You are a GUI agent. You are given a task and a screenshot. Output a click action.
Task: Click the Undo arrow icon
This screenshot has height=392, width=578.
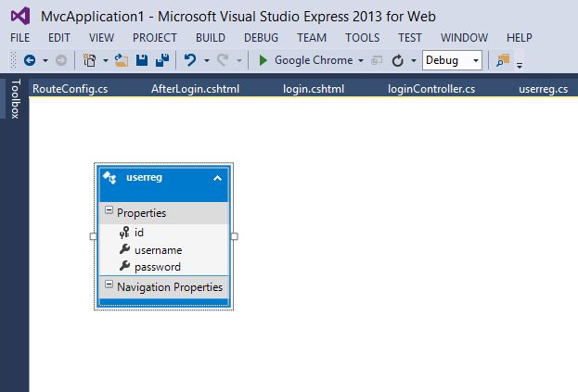point(190,60)
